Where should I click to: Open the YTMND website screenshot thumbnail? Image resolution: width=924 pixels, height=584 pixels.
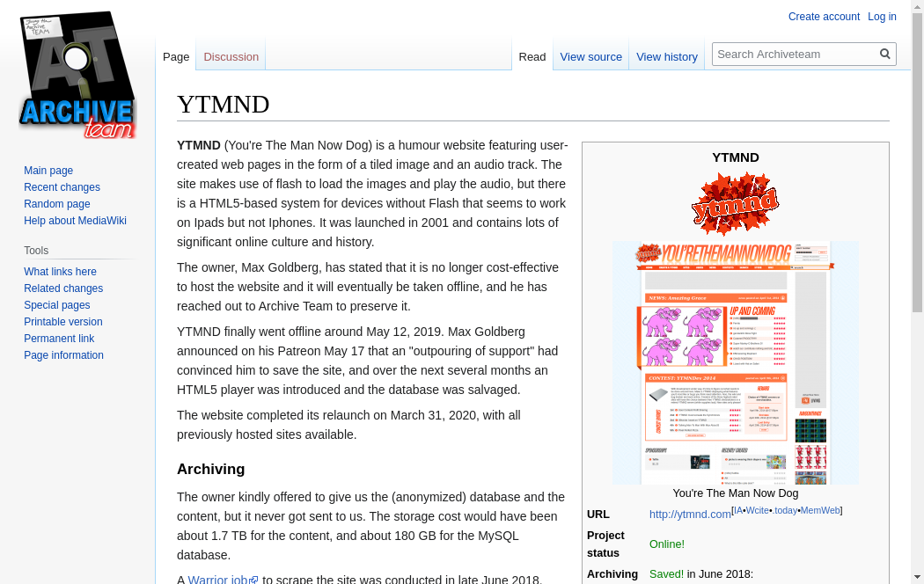click(x=735, y=362)
